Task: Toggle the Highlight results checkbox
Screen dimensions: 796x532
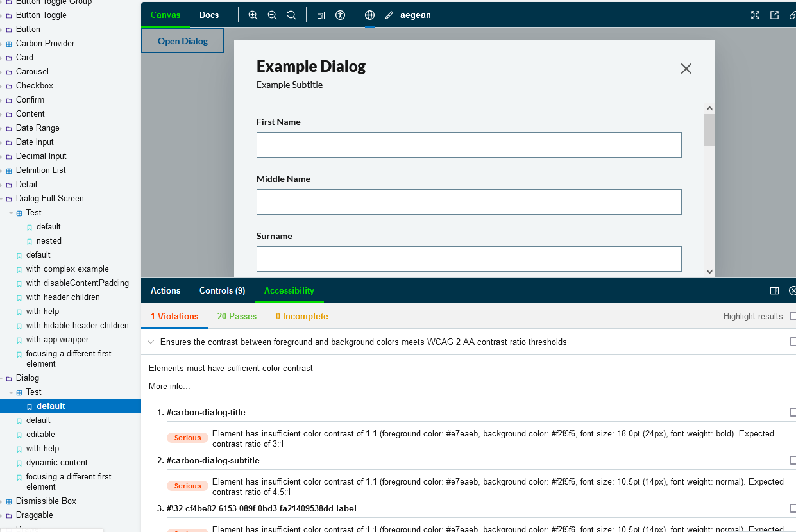Action: point(793,316)
